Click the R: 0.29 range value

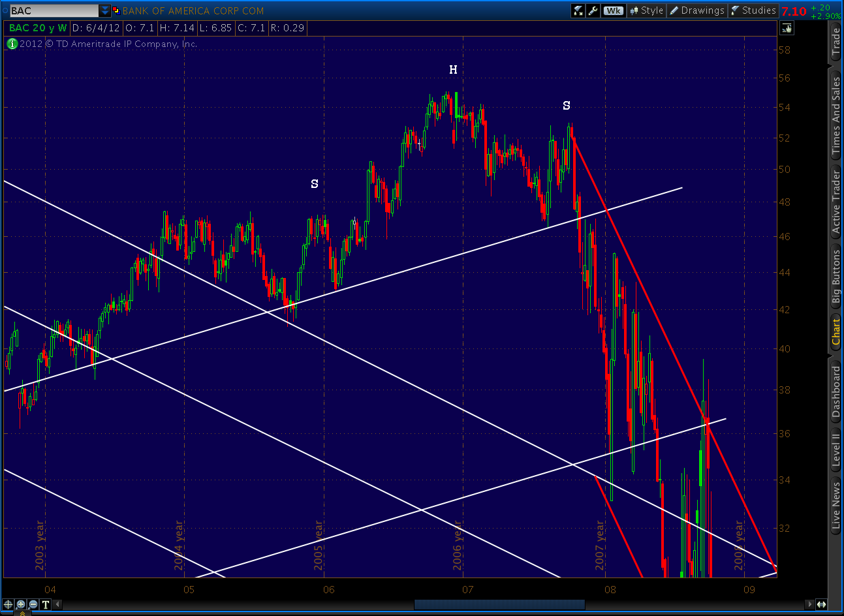point(287,28)
